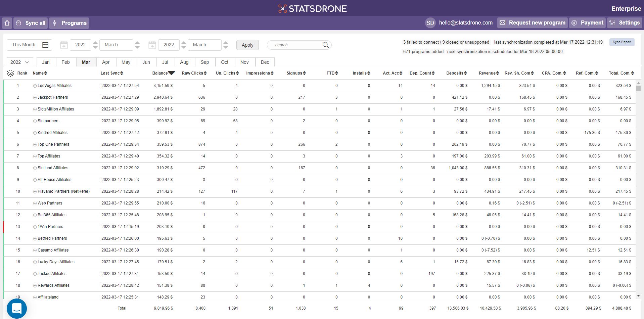Click the end month March stepper arrows
644x319 pixels.
[226, 45]
